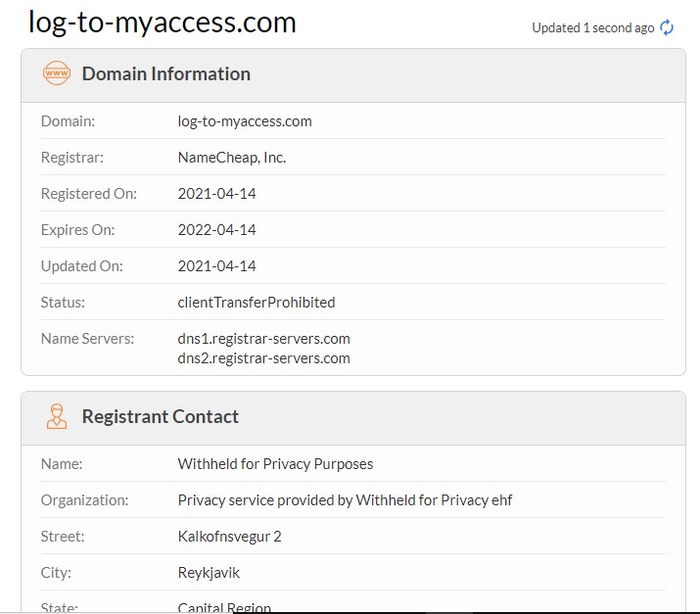Image resolution: width=700 pixels, height=614 pixels.
Task: Click the log-to-myaccess.com page title
Action: (x=162, y=22)
